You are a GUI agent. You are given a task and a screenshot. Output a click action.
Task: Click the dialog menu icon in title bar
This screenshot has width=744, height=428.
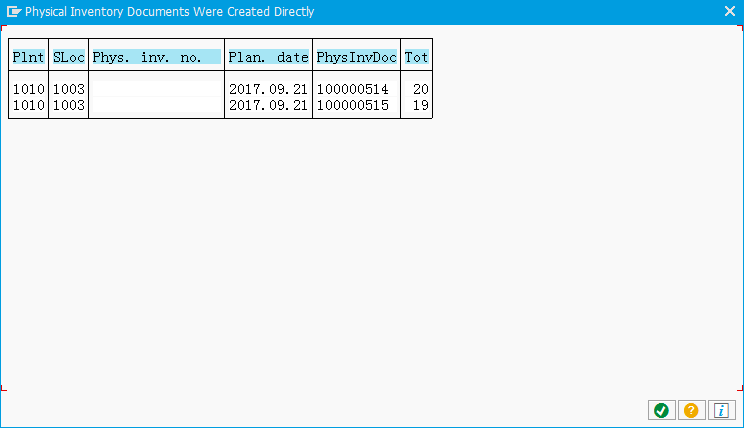tap(14, 11)
